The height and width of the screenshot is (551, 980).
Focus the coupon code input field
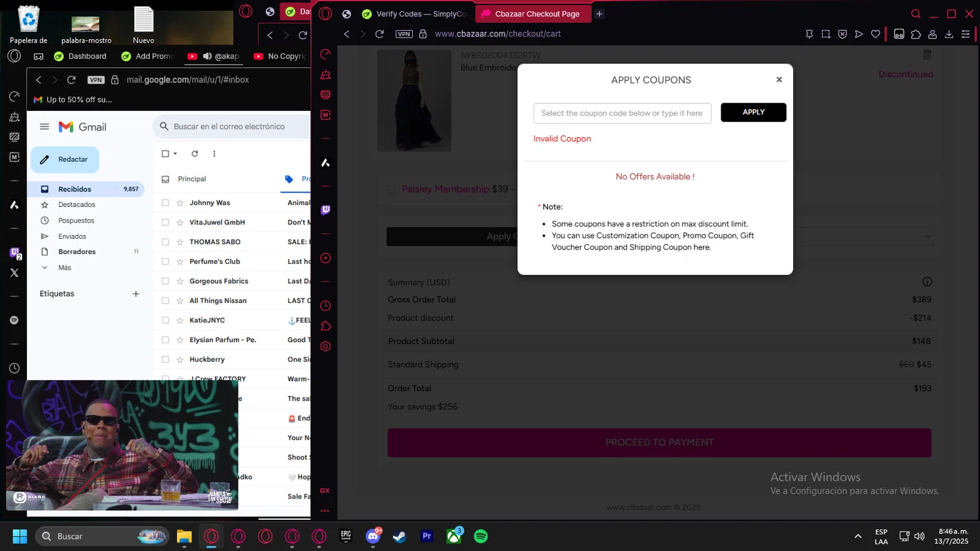(x=622, y=113)
